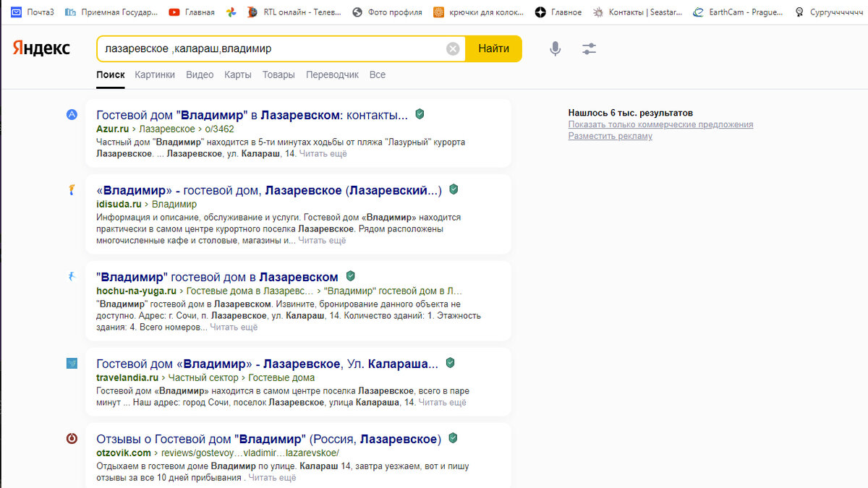The width and height of the screenshot is (868, 488).
Task: Click the Яндекс logo
Action: (41, 48)
